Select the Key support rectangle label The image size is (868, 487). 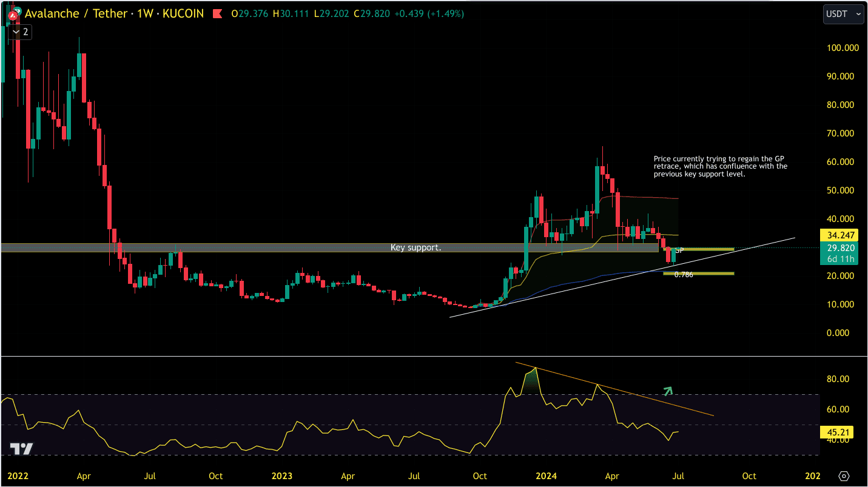coord(415,247)
